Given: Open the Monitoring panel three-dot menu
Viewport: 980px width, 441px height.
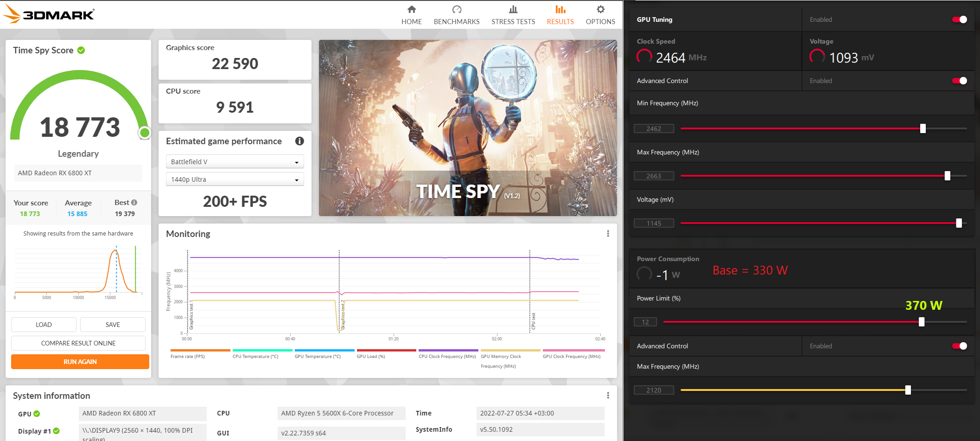Looking at the screenshot, I should pyautogui.click(x=608, y=234).
